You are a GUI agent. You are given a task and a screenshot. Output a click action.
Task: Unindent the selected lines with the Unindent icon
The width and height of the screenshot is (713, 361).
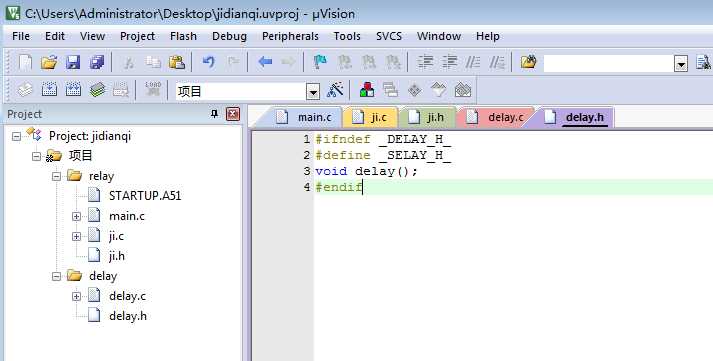click(x=450, y=62)
